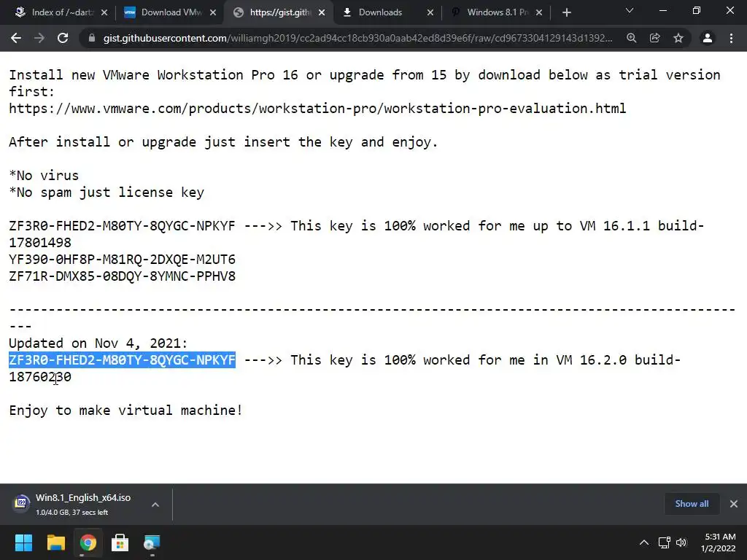747x560 pixels.
Task: Click the Chrome taskbar icon
Action: [88, 542]
